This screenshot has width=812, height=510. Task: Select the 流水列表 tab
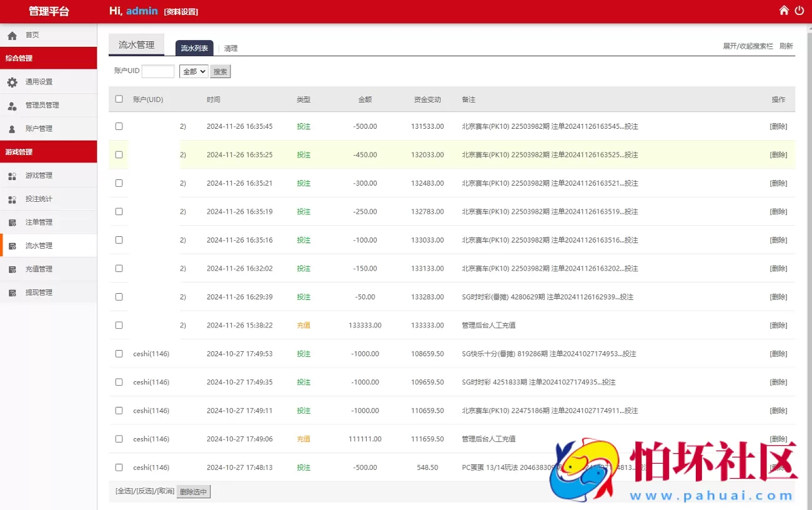(194, 48)
